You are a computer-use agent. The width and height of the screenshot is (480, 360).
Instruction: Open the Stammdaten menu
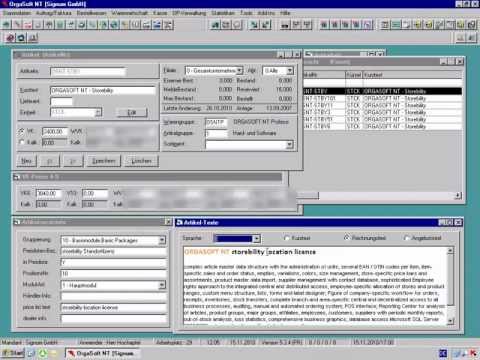(17, 13)
